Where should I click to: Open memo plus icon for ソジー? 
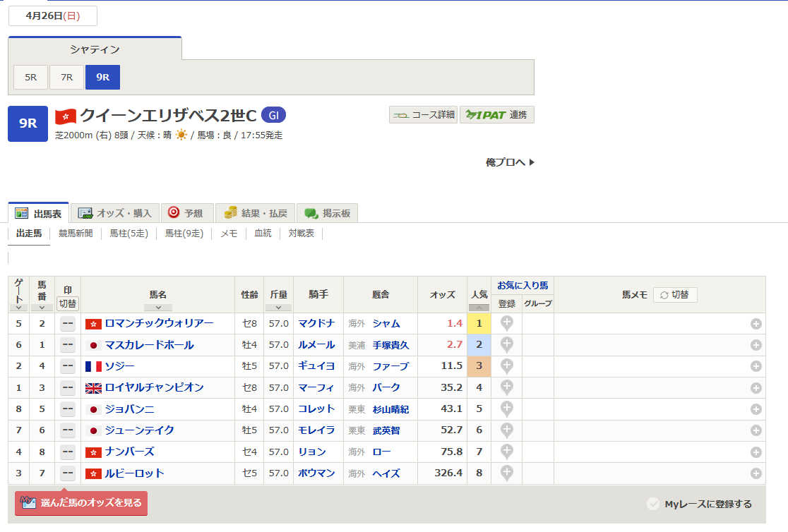(756, 367)
